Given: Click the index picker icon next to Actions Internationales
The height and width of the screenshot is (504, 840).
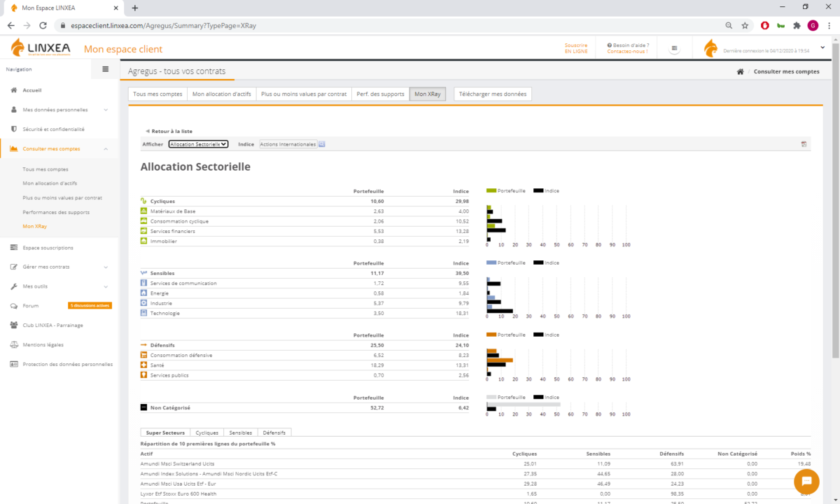Looking at the screenshot, I should pos(322,144).
